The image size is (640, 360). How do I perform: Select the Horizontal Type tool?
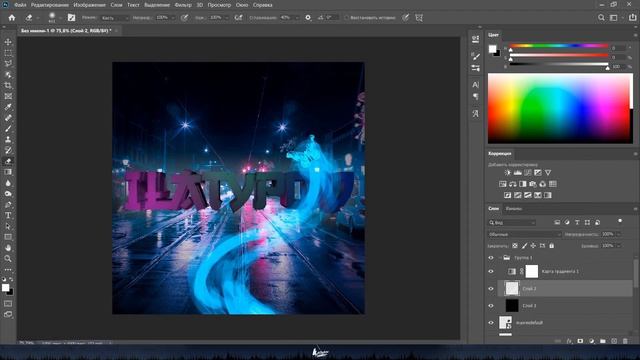coord(8,215)
